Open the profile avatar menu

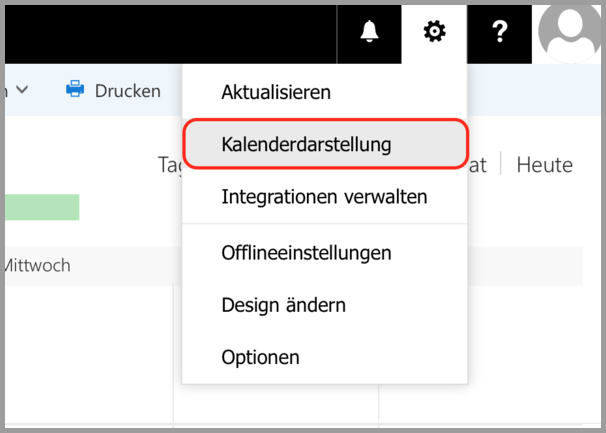(569, 32)
